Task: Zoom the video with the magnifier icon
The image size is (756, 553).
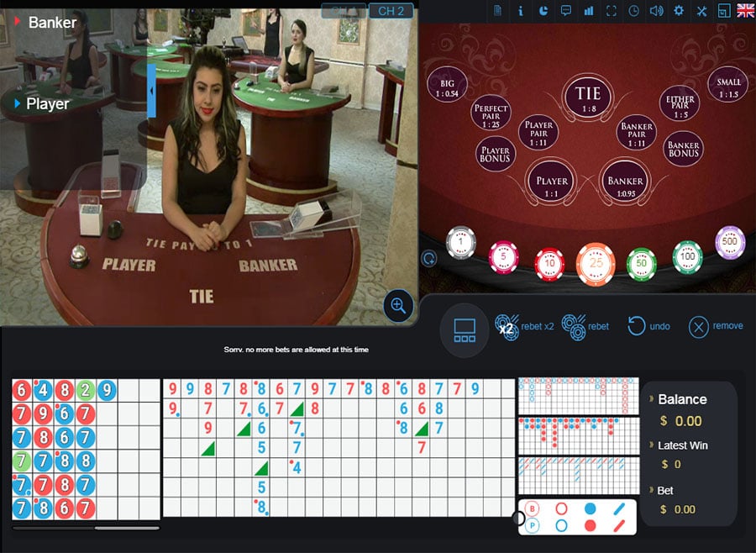Action: click(x=398, y=306)
